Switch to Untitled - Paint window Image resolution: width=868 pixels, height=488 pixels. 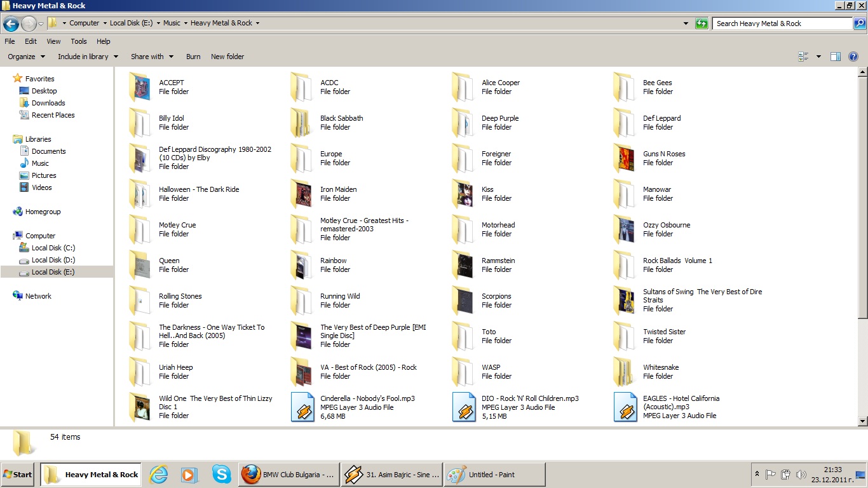[494, 475]
